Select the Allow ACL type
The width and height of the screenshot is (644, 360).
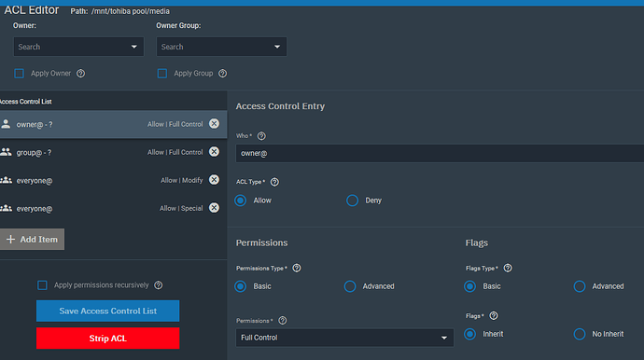pyautogui.click(x=241, y=201)
